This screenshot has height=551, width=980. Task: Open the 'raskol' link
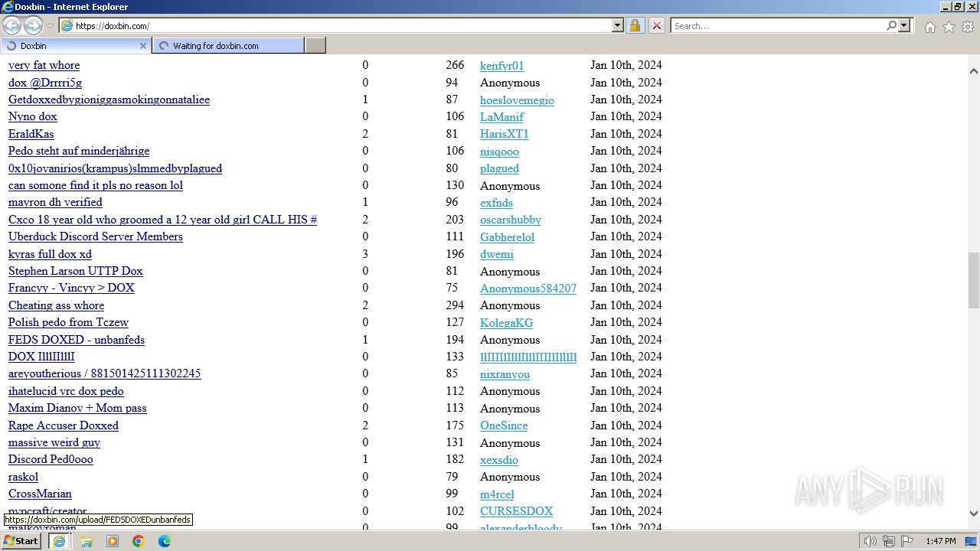click(23, 477)
